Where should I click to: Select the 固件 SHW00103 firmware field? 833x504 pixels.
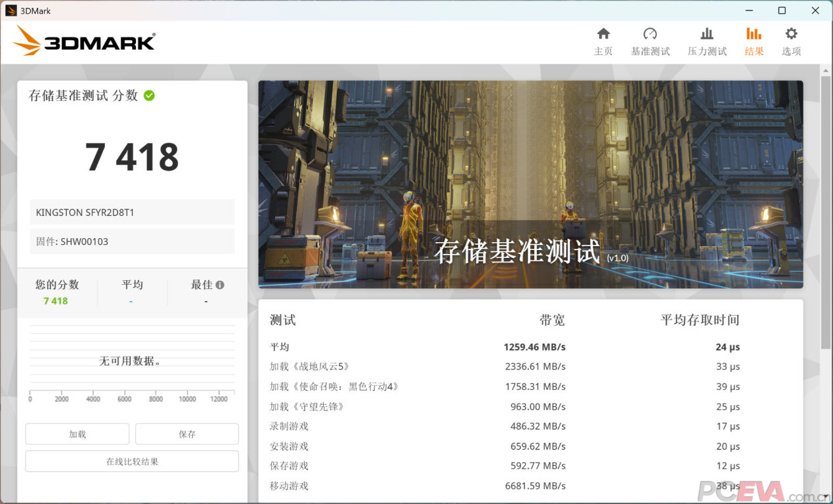pos(132,241)
